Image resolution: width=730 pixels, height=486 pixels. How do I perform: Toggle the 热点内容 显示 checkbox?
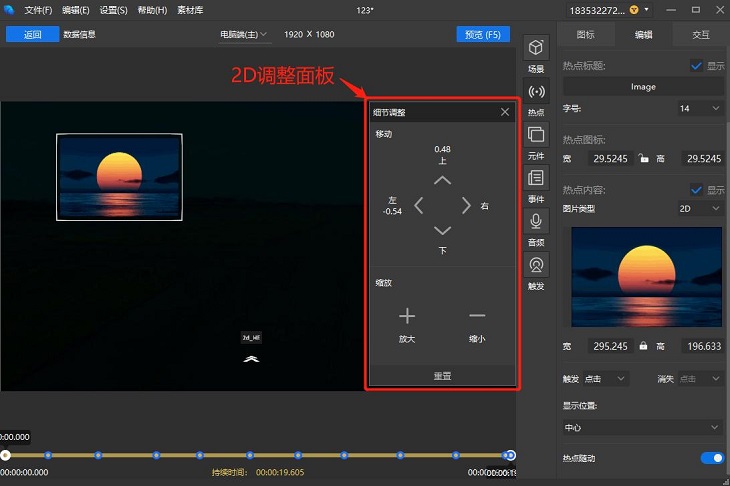[697, 190]
